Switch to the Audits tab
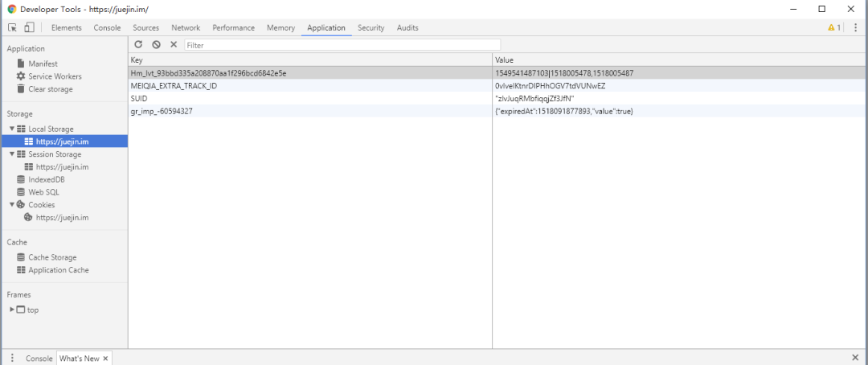The image size is (868, 365). pos(407,27)
